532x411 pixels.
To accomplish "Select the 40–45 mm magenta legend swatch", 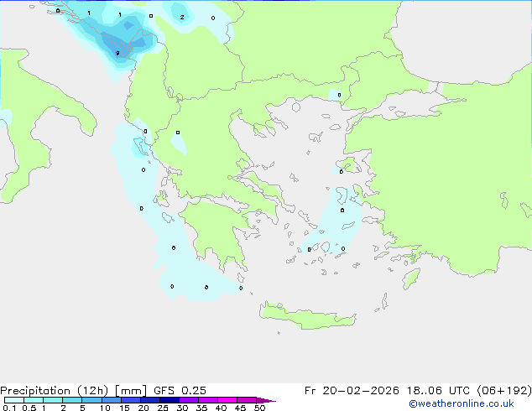I will tap(227, 400).
